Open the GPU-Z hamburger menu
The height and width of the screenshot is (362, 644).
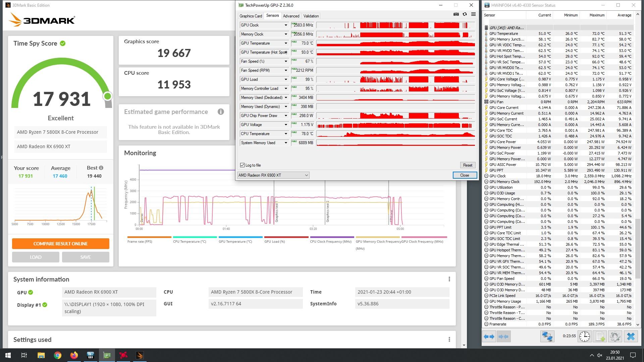click(x=473, y=14)
